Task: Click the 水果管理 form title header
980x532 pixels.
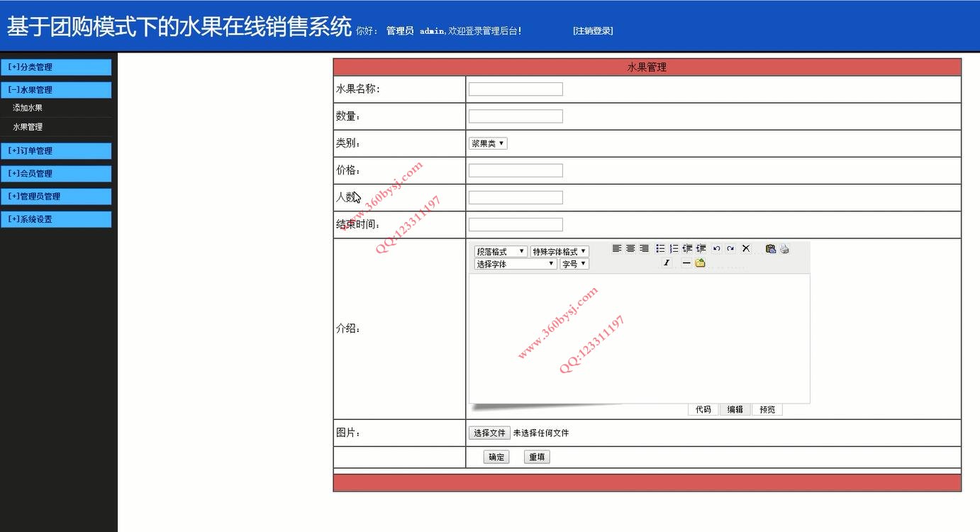Action: [x=647, y=67]
